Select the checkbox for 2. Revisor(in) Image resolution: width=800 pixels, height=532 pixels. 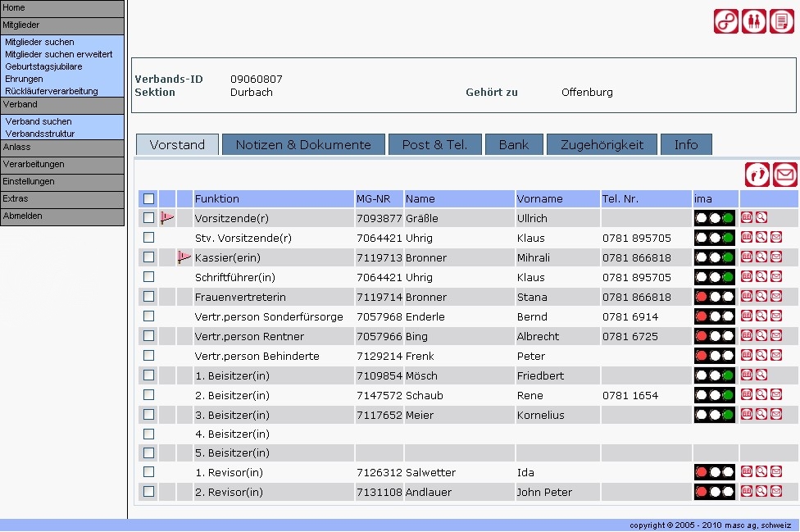(x=148, y=492)
